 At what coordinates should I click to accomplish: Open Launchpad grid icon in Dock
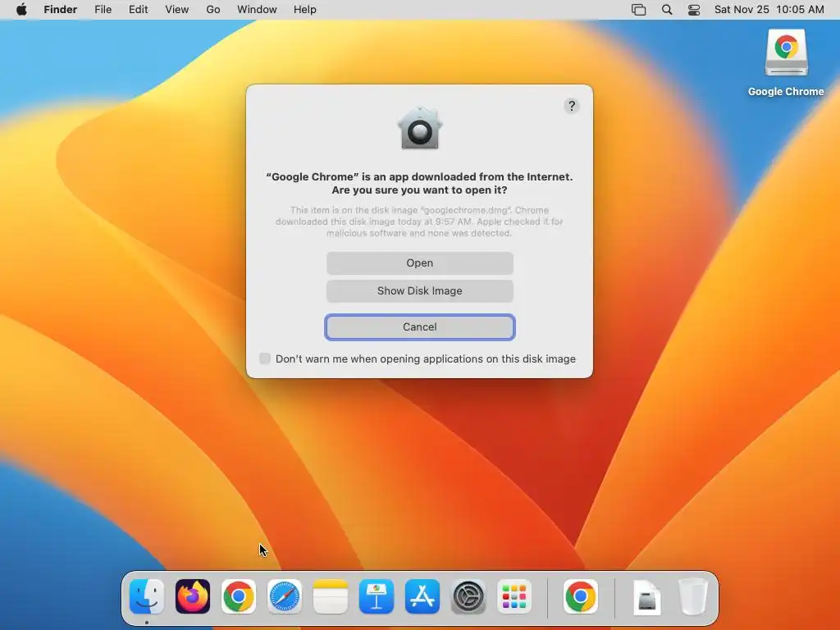[x=514, y=596]
